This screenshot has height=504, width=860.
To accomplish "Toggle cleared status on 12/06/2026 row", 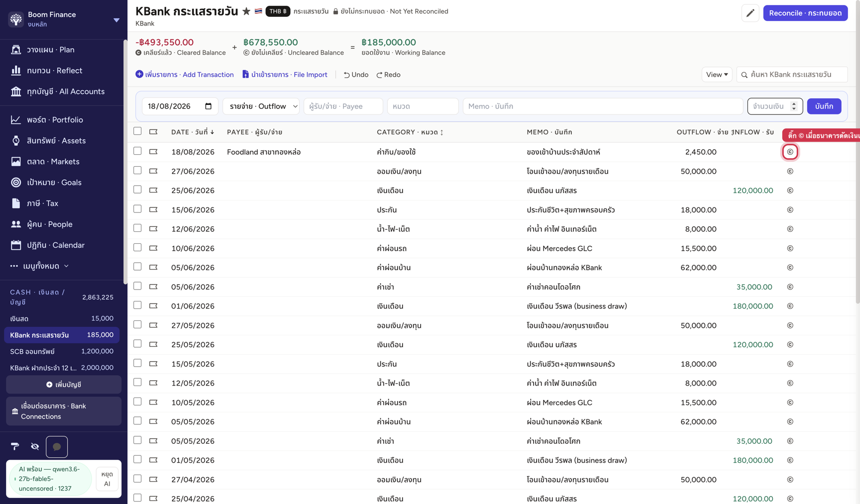I will coord(790,229).
